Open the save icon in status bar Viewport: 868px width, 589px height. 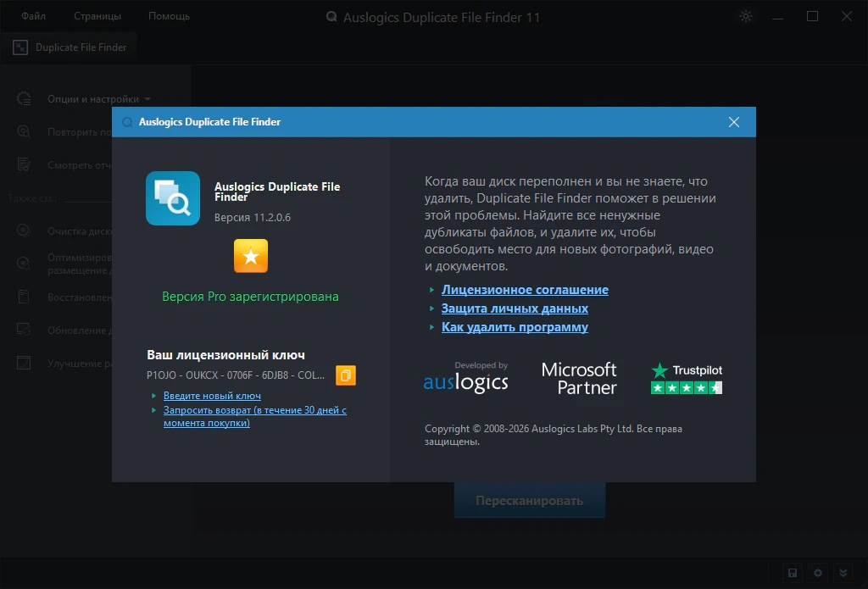coord(793,573)
